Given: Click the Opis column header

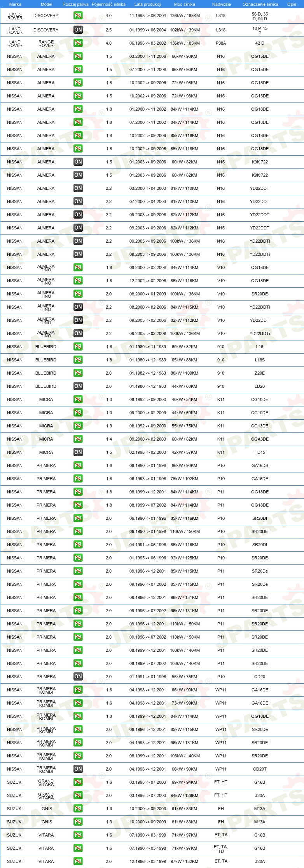Looking at the screenshot, I should click(x=292, y=4).
